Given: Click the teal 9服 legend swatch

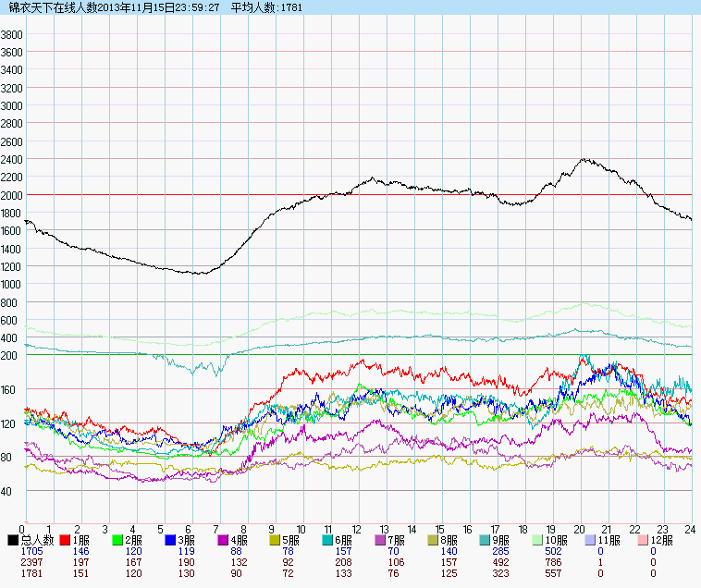Looking at the screenshot, I should (487, 539).
